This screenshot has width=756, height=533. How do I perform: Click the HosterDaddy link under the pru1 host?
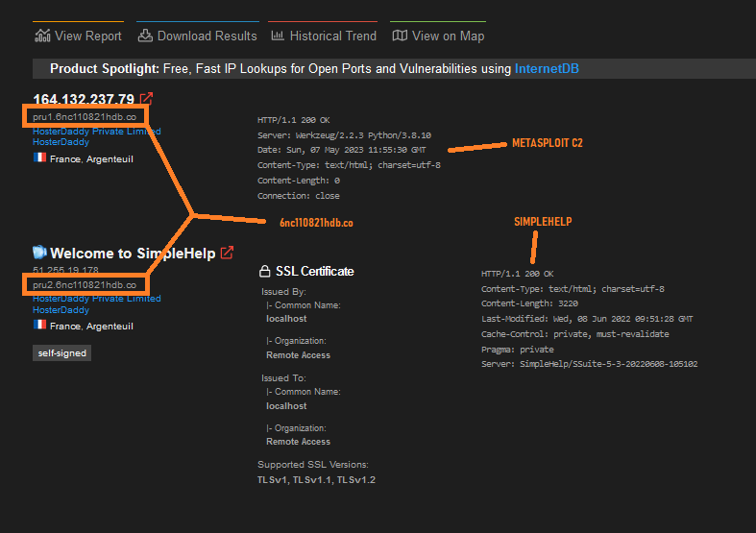pos(61,142)
